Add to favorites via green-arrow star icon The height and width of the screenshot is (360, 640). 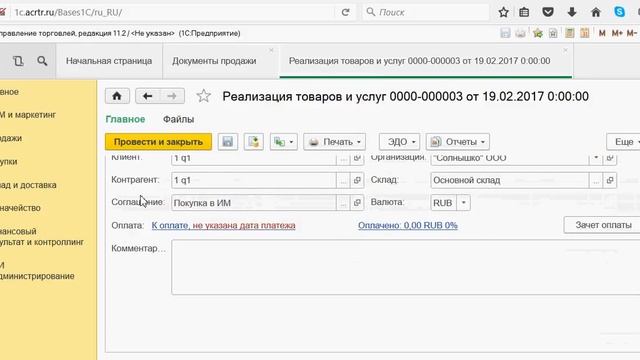[x=538, y=33]
